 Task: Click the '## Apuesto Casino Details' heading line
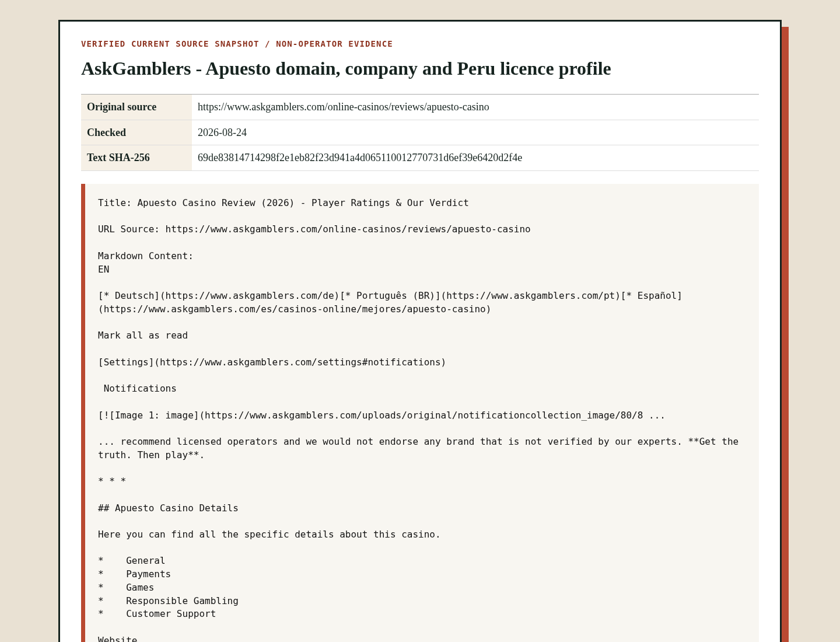[168, 508]
